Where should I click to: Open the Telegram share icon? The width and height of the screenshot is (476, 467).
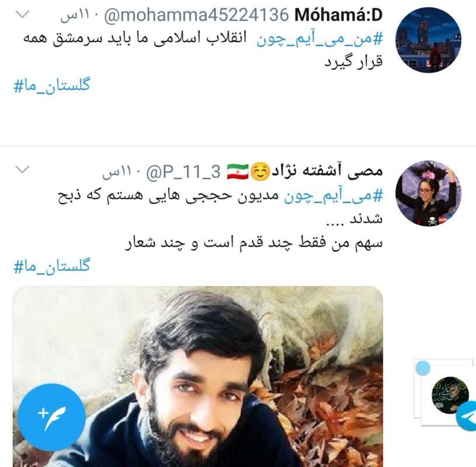click(x=466, y=416)
